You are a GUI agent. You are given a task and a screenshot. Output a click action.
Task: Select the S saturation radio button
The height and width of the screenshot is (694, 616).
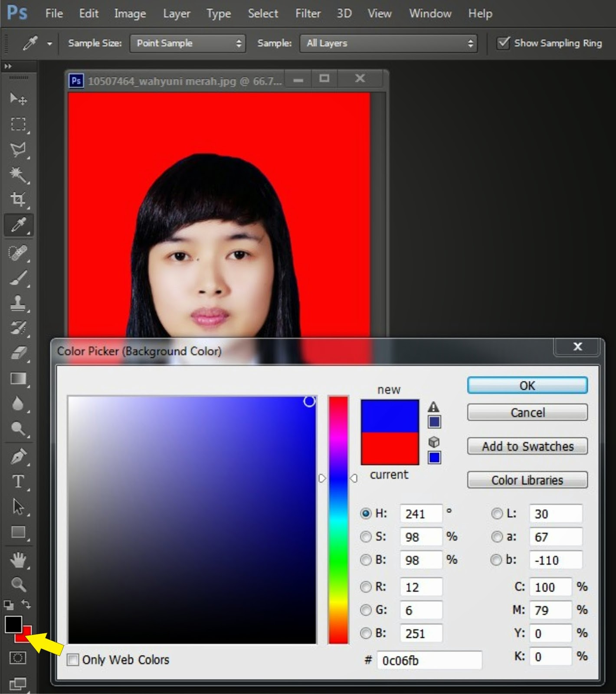366,537
